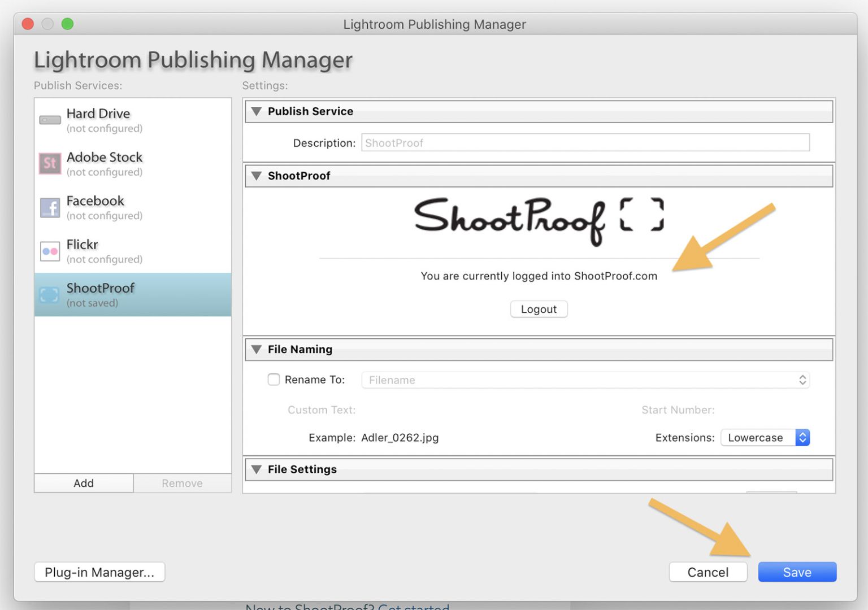Collapse the ShootProof section disclosure triangle
868x610 pixels.
pos(257,176)
